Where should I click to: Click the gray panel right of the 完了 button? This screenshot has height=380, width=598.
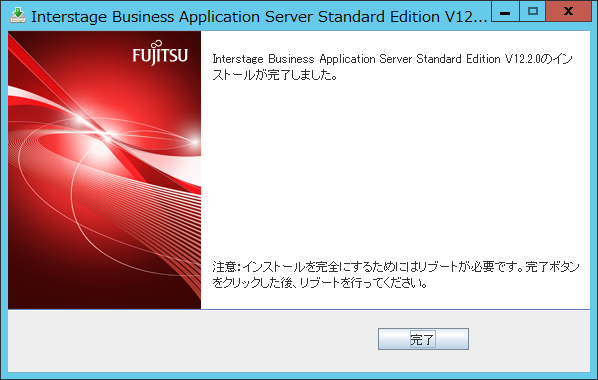coord(529,340)
